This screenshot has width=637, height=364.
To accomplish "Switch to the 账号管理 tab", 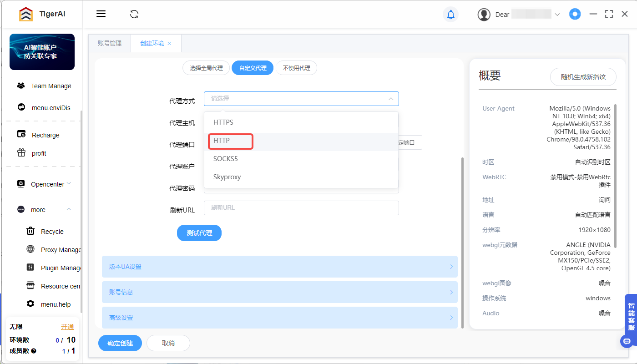I will [110, 43].
